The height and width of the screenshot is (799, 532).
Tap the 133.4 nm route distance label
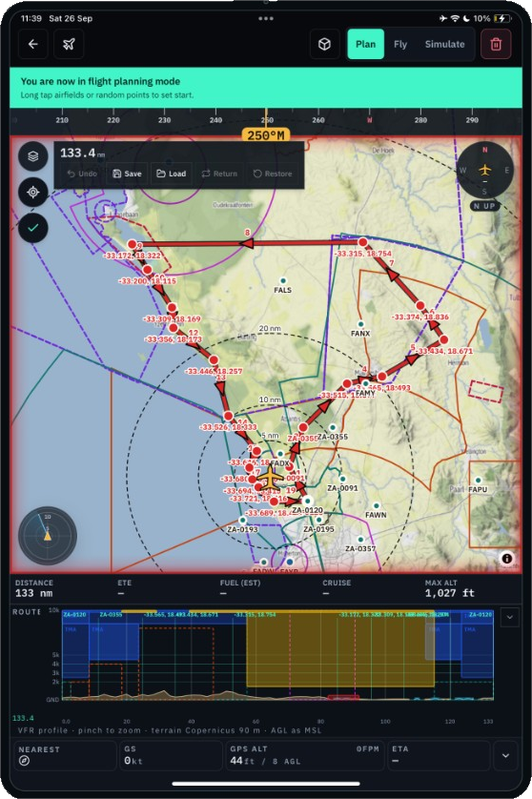pyautogui.click(x=82, y=153)
